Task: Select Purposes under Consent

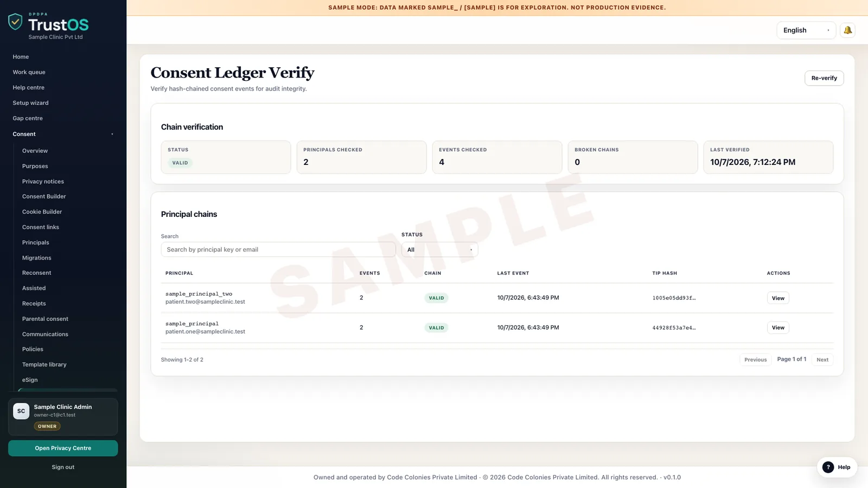Action: (x=35, y=166)
